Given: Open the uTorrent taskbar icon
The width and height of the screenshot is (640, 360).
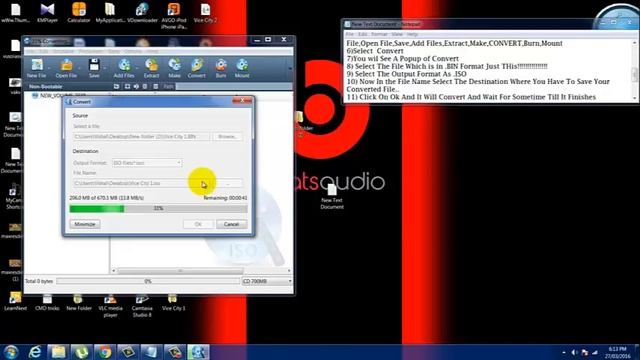Looking at the screenshot, I should [81, 352].
